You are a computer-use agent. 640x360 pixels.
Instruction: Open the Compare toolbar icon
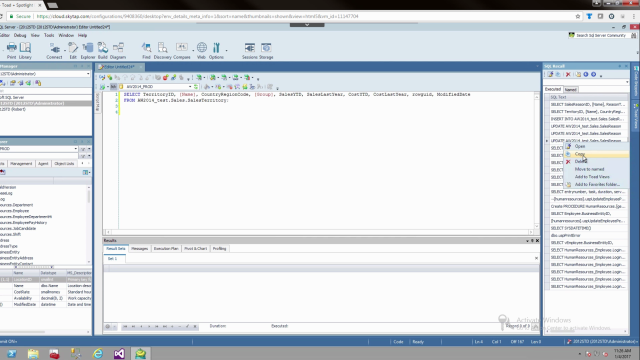182,51
